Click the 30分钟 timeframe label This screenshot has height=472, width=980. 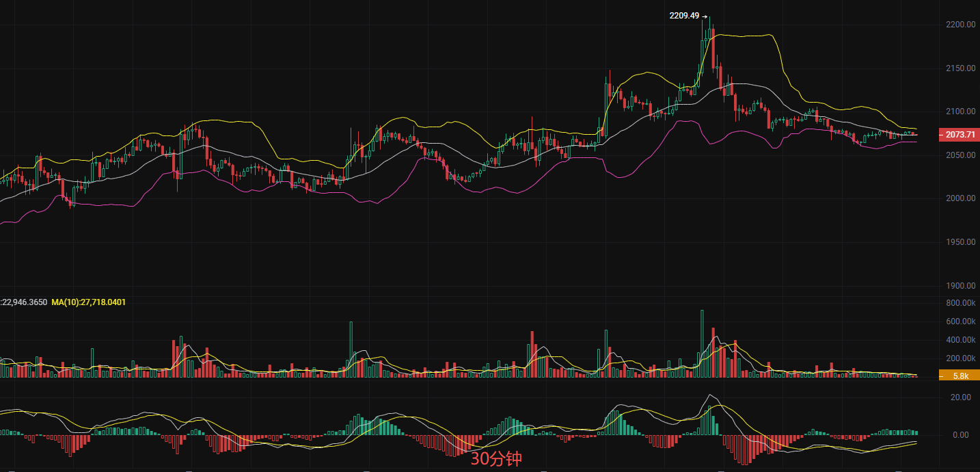coord(495,458)
